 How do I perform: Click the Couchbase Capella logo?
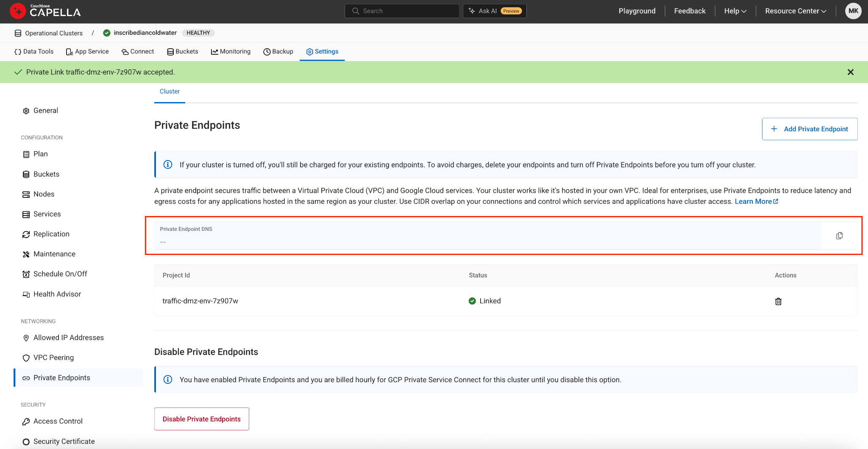tap(45, 11)
